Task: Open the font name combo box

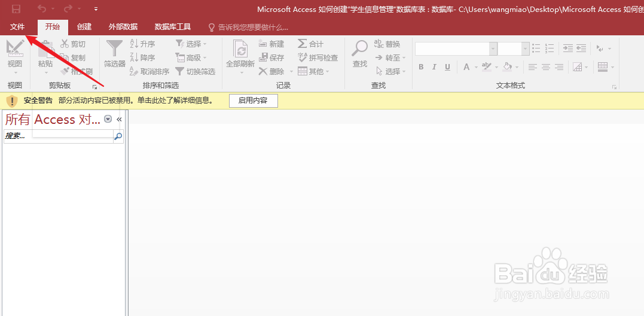Action: tap(456, 48)
